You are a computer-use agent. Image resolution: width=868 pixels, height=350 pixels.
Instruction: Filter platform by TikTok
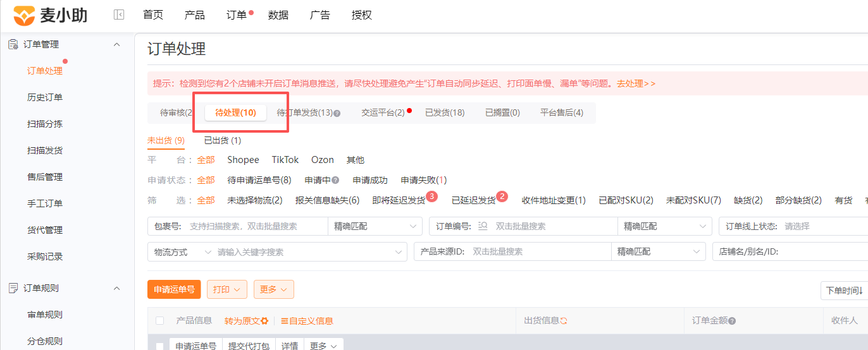click(285, 160)
